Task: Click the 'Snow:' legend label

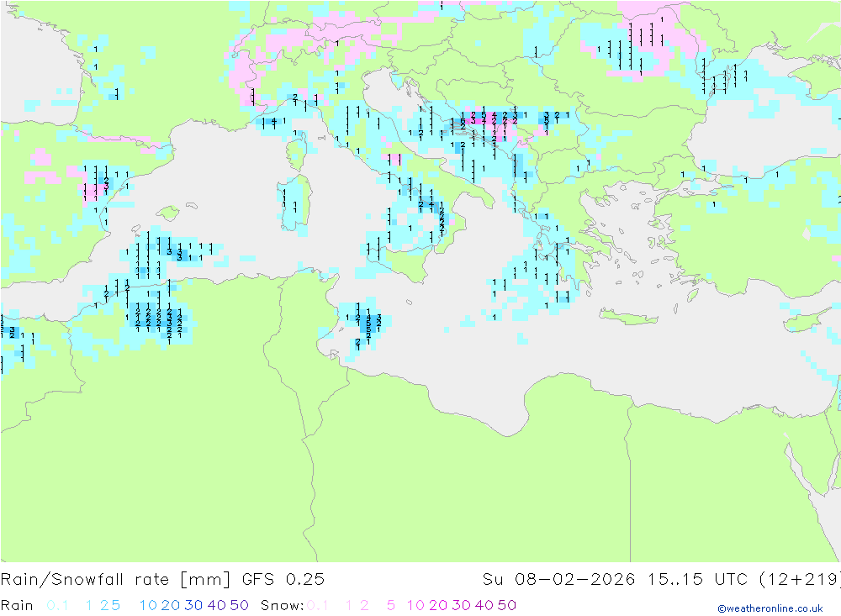Action: coord(282,605)
